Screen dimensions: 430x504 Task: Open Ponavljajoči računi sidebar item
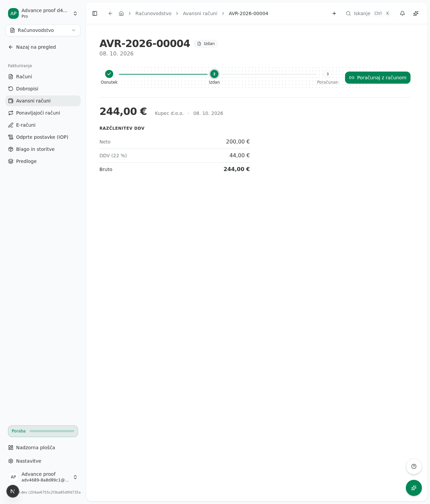pos(43,113)
